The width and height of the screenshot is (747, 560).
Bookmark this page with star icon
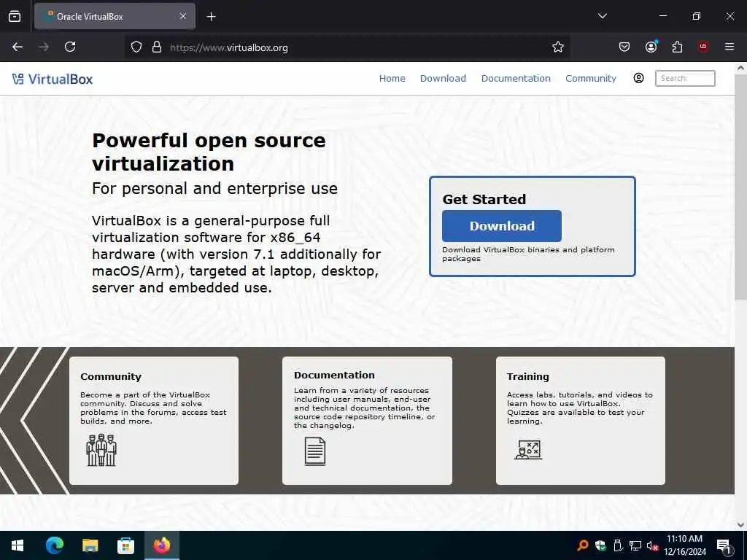[x=558, y=47]
